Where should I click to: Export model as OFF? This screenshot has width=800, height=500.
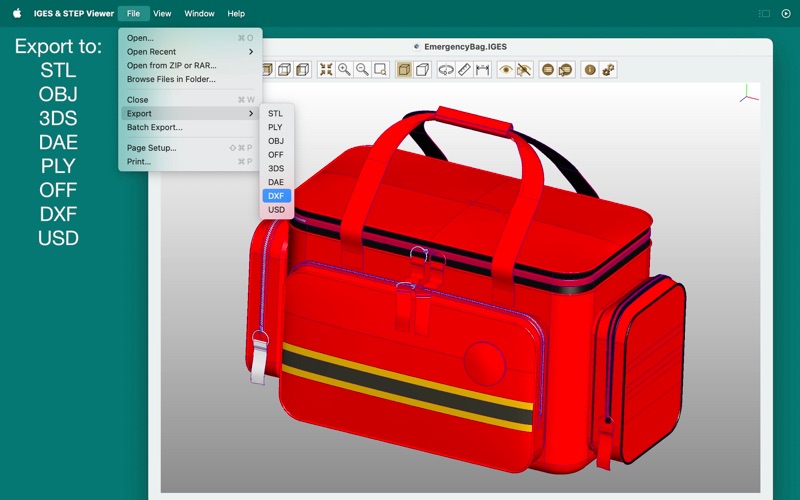click(277, 155)
